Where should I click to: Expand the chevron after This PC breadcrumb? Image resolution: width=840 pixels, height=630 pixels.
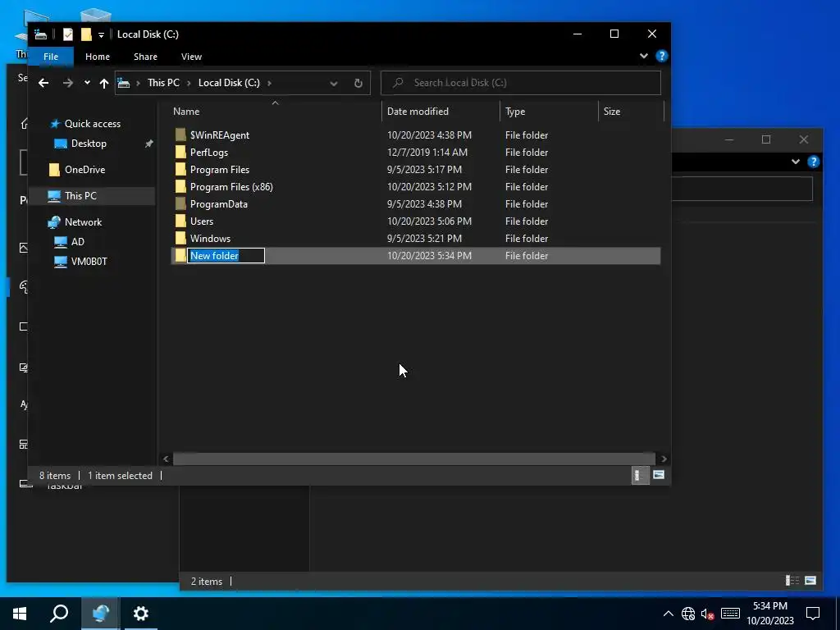click(x=189, y=83)
